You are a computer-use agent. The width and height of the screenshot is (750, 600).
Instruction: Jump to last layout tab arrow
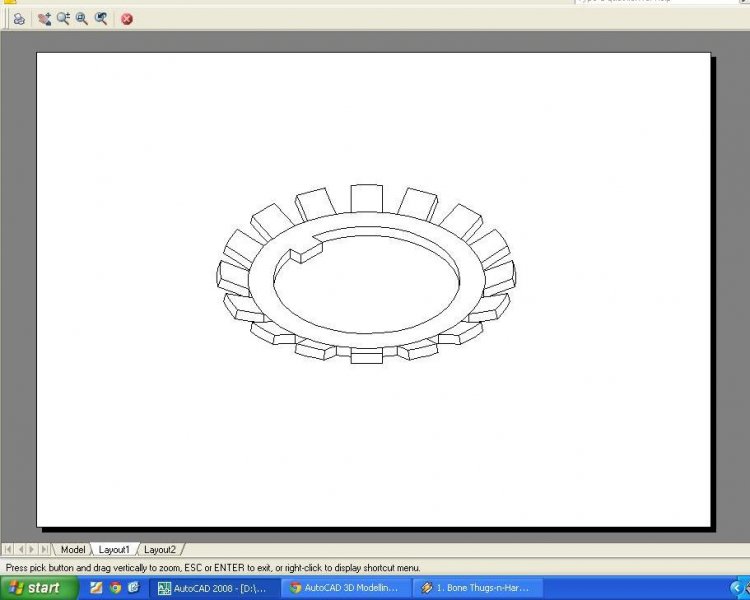(x=45, y=549)
